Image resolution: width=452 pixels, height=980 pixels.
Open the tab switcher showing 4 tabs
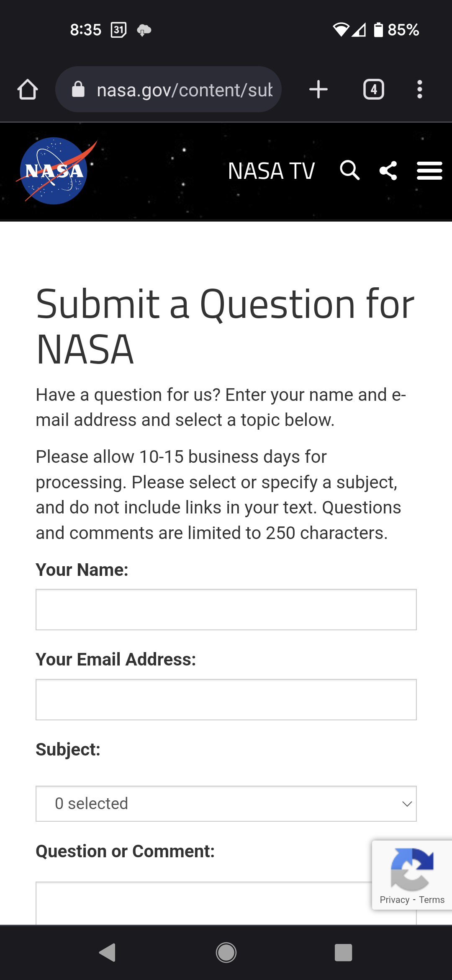click(x=373, y=90)
